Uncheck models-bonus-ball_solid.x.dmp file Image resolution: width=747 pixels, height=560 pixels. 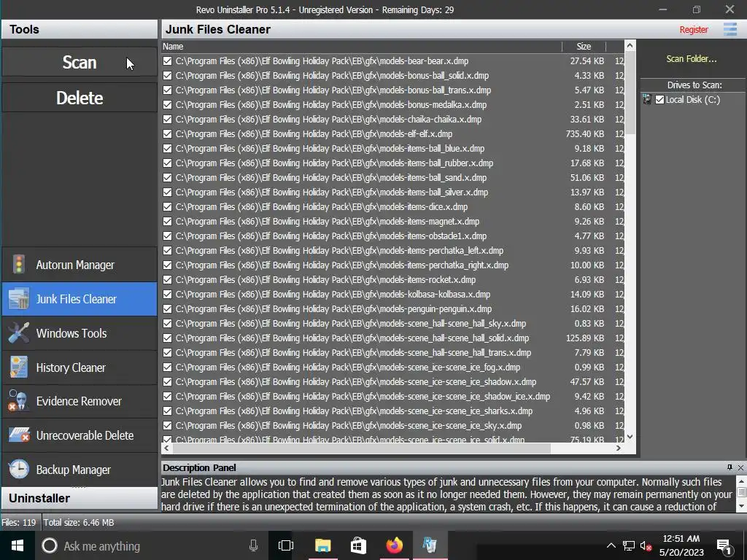pos(167,75)
